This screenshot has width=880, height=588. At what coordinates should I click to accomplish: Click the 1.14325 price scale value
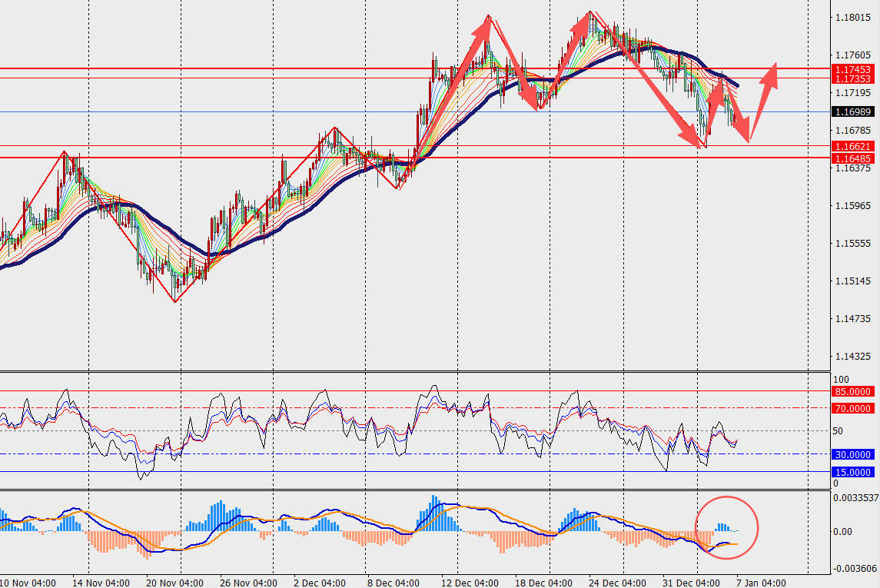[852, 357]
